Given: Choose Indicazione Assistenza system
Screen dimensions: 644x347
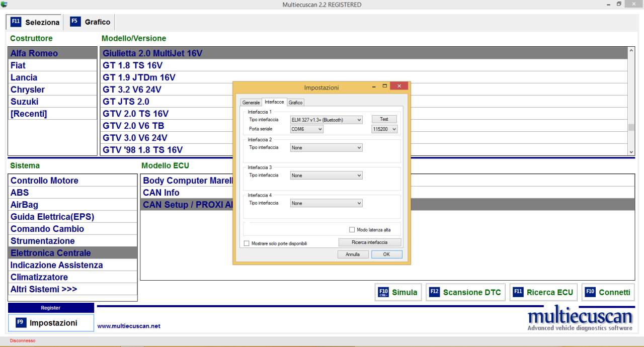Looking at the screenshot, I should click(73, 265).
